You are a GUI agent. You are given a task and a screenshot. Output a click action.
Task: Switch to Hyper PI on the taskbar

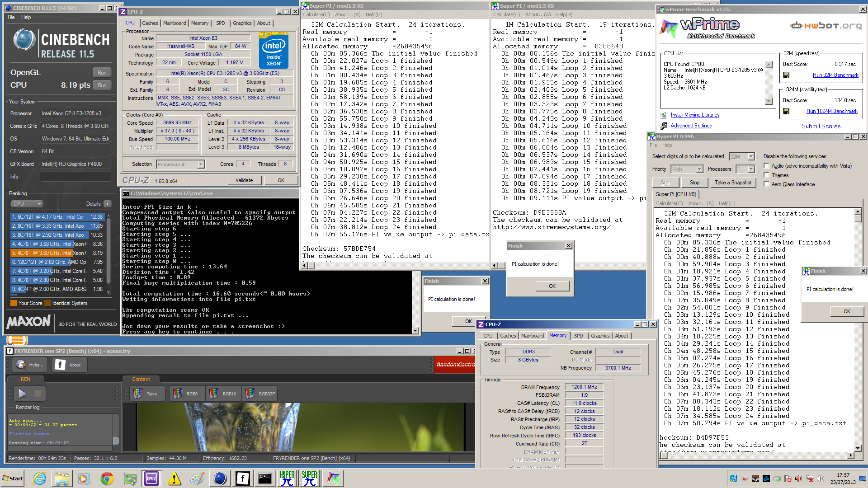(287, 479)
